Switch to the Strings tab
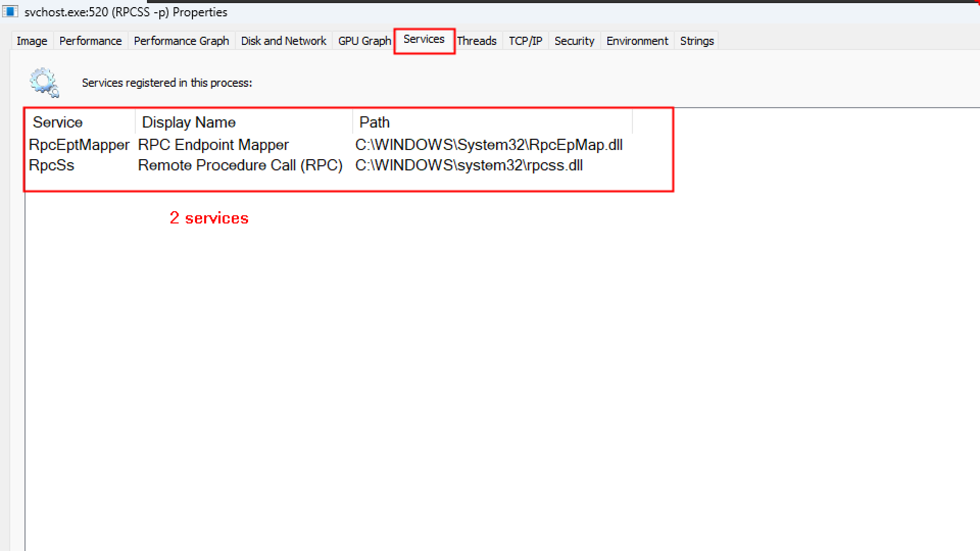The image size is (980, 551). tap(697, 41)
